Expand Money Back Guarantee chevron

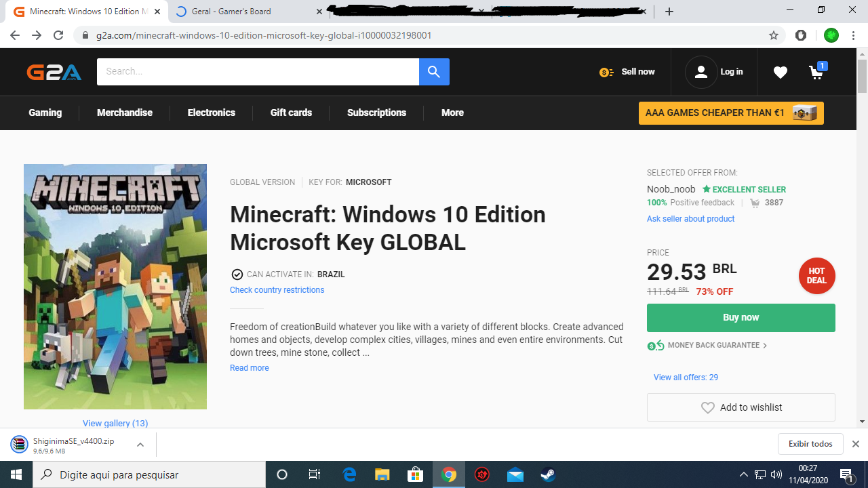[x=765, y=346]
